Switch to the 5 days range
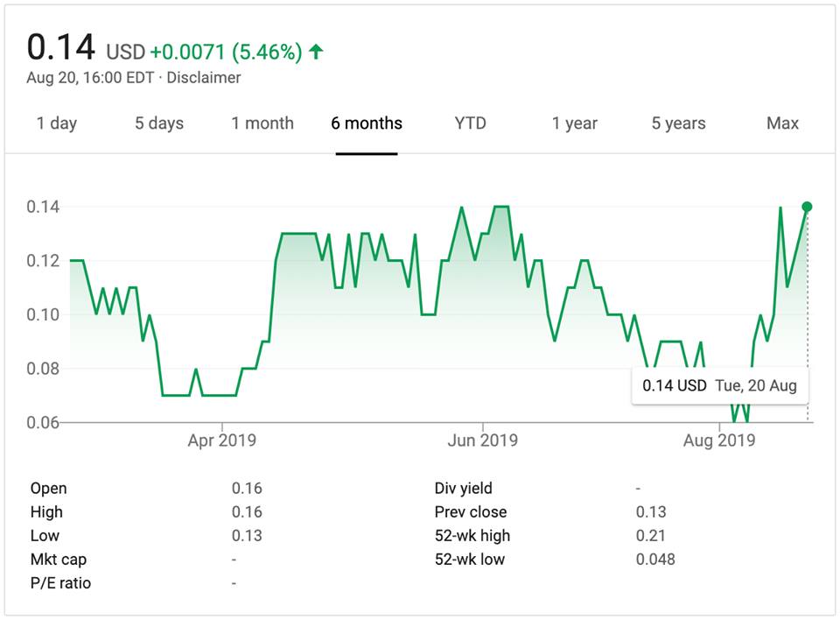 (159, 123)
